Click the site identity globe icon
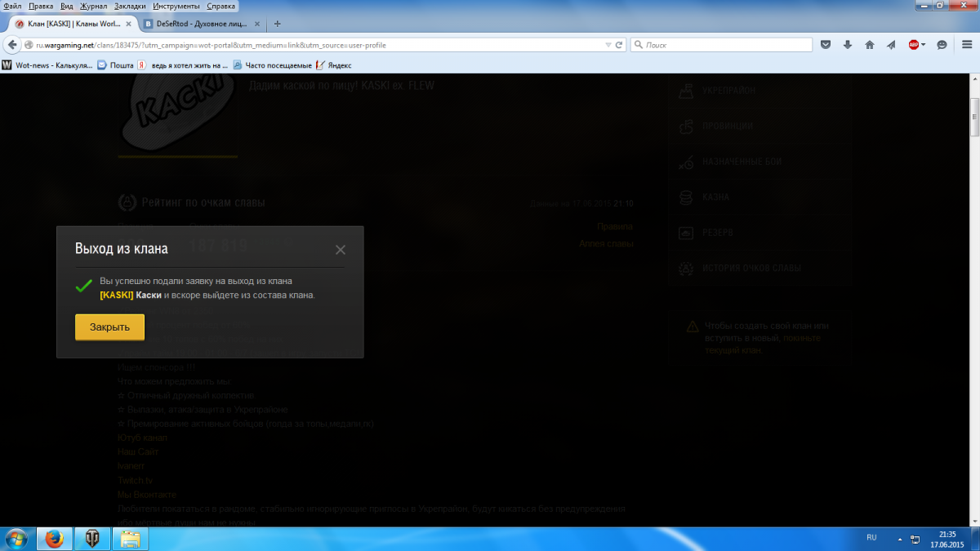Viewport: 980px width, 551px height. tap(29, 45)
